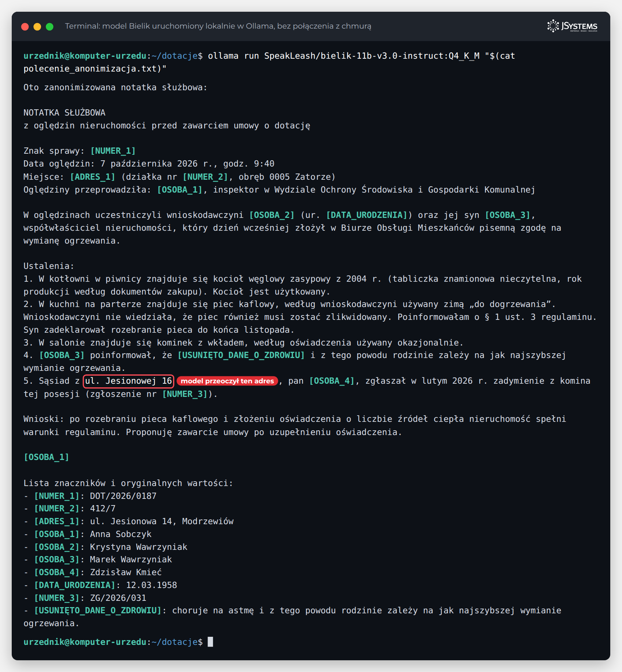Screen dimensions: 622x672
Task: Click the missed address 'ul. Jesionowej 16'
Action: coord(128,381)
